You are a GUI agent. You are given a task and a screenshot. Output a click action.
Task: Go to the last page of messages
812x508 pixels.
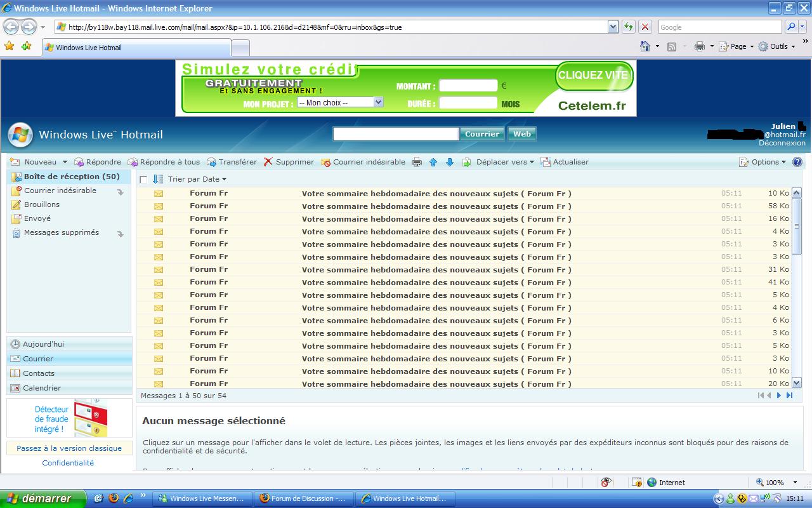click(789, 396)
